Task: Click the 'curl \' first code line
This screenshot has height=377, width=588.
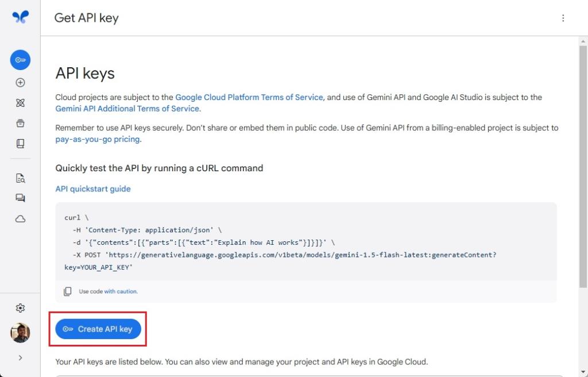Action: click(x=76, y=218)
